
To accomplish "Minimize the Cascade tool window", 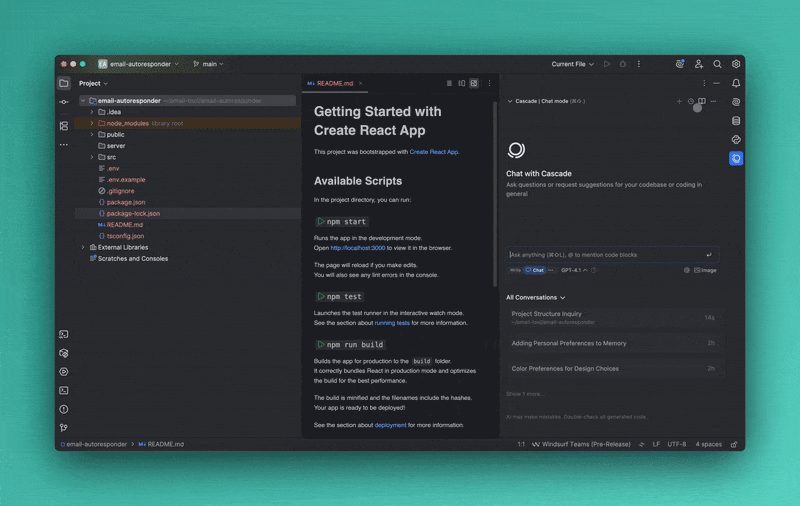I will point(716,83).
